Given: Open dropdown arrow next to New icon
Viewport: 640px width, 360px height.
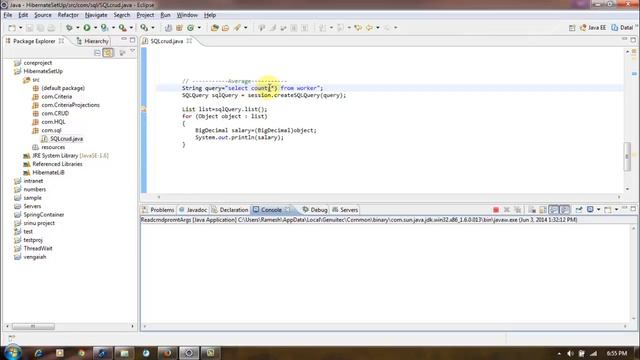Looking at the screenshot, I should click(x=20, y=28).
